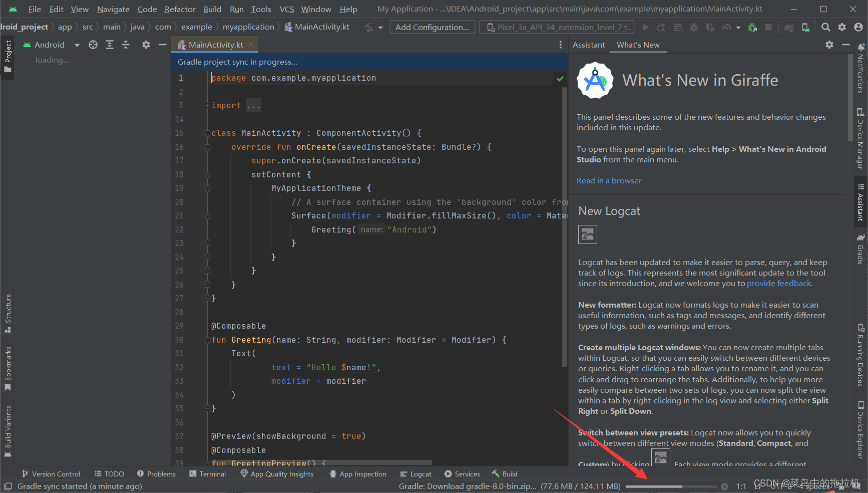The width and height of the screenshot is (868, 493).
Task: Open IDE settings gear in main toolbar
Action: tap(842, 28)
